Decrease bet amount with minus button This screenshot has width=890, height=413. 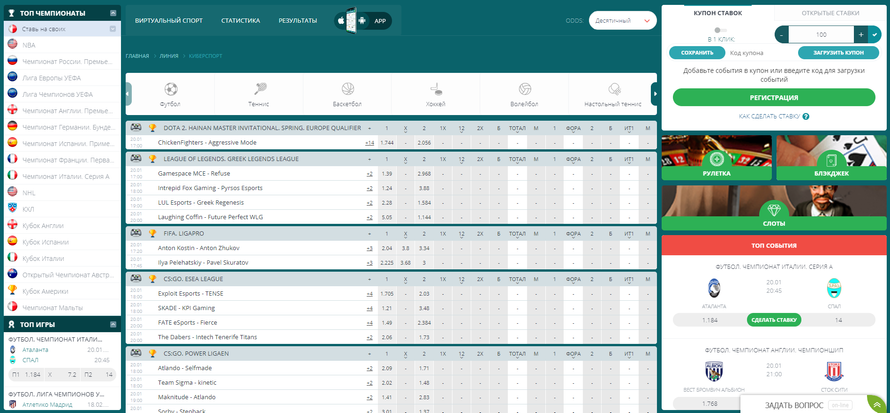tap(782, 35)
